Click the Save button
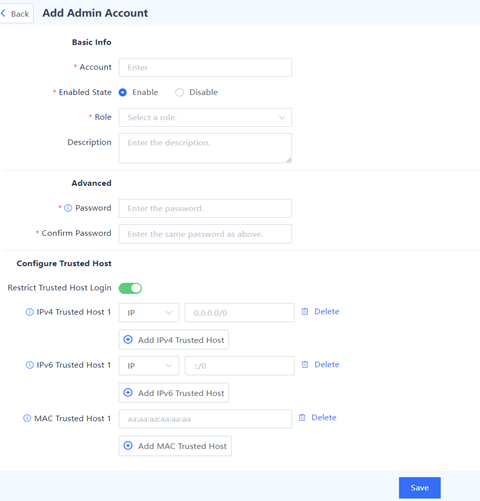This screenshot has height=501, width=480. tap(420, 488)
